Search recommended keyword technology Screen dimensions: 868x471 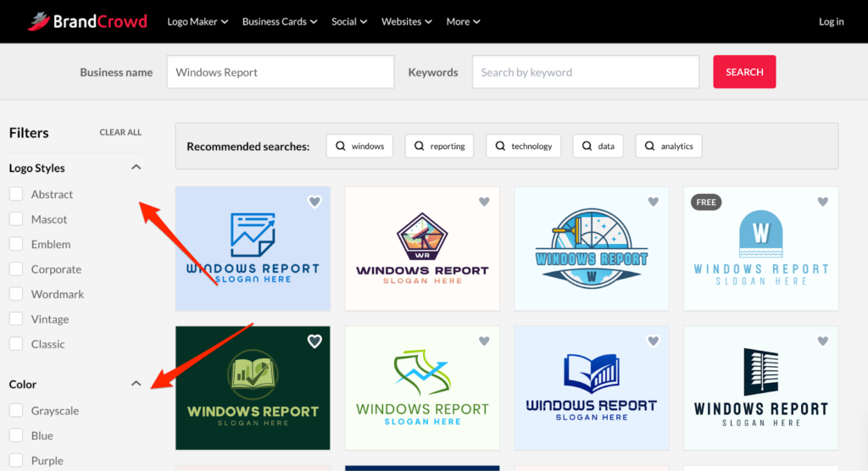524,146
